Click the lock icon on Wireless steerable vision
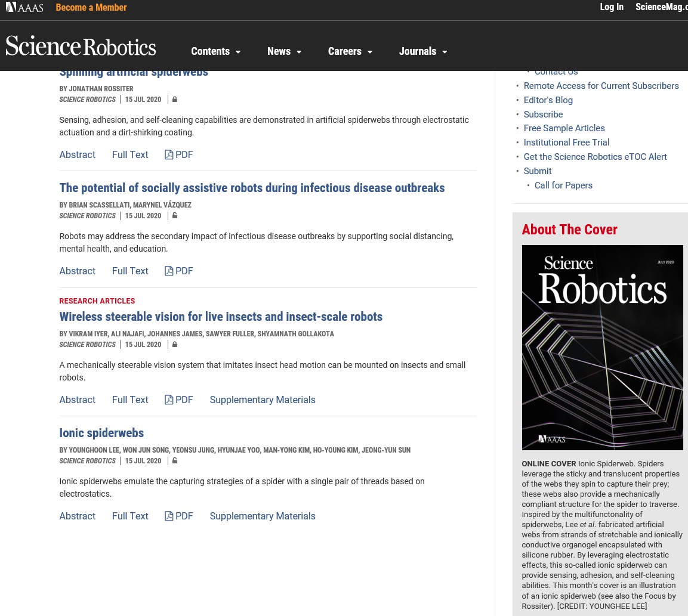The width and height of the screenshot is (688, 616). click(x=174, y=344)
